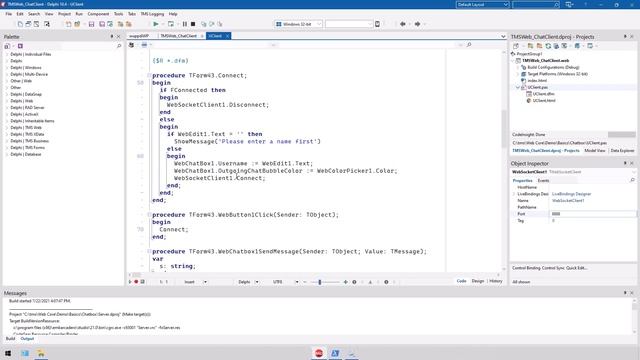Click the Name property value WebSocketClient1
The image size is (640, 360).
pyautogui.click(x=568, y=200)
